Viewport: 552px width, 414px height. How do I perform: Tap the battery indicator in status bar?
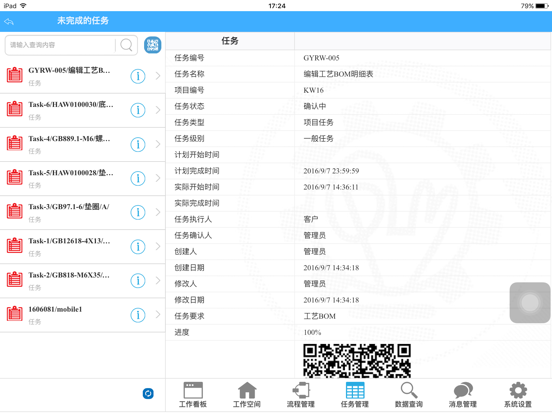(541, 6)
